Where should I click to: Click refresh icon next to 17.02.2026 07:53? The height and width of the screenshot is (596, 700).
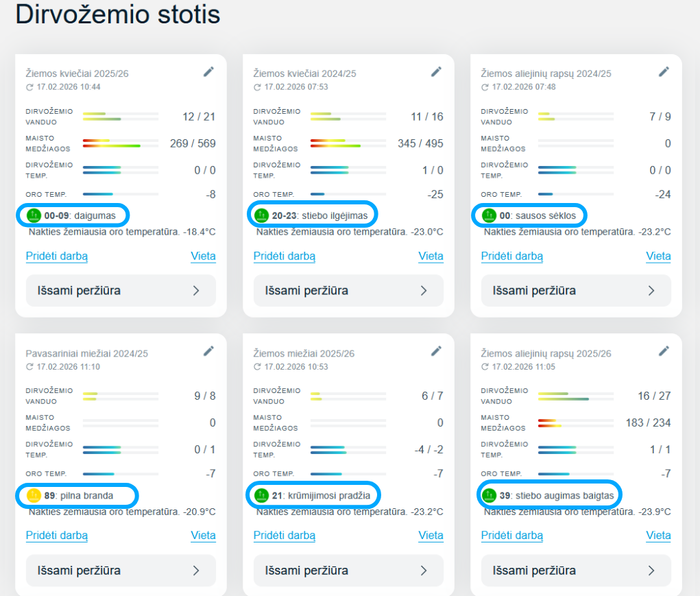point(257,87)
